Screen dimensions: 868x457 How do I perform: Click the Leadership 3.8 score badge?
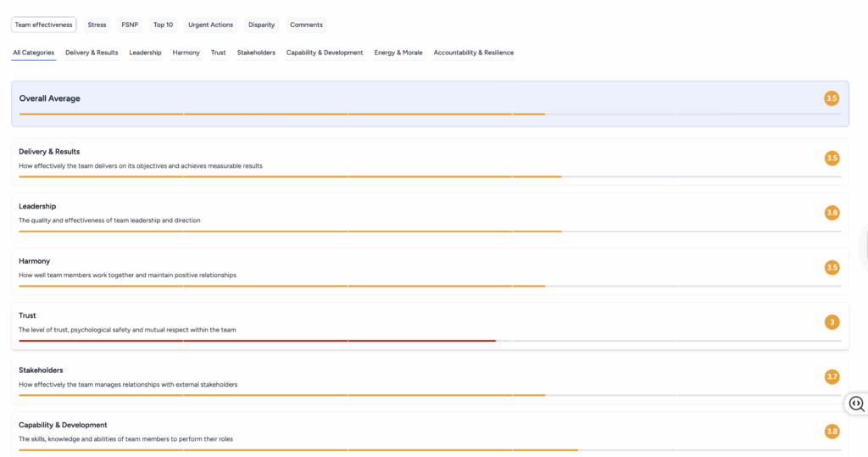tap(832, 213)
